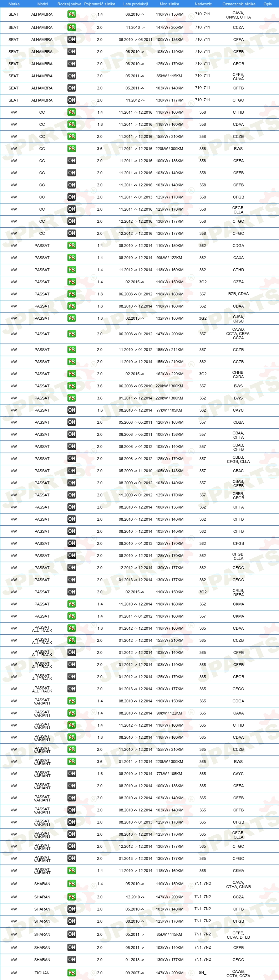This screenshot has height=980, width=279.
Task: Click the Marka column header
Action: click(x=14, y=4)
